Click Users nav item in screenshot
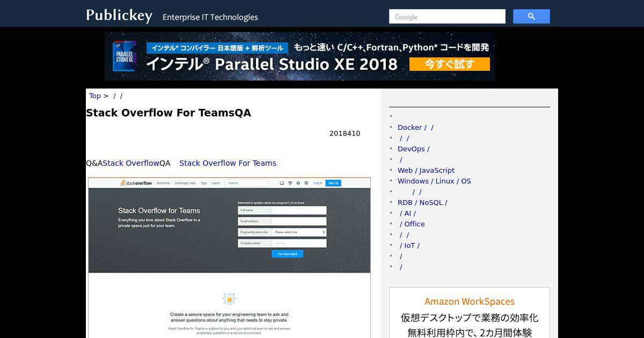Viewport: 644px width, 338px height. [216, 183]
